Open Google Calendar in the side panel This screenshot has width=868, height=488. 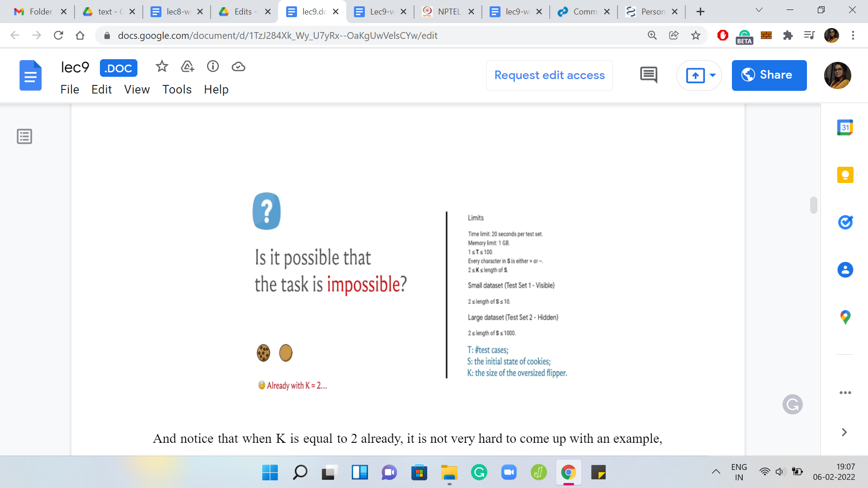[845, 127]
